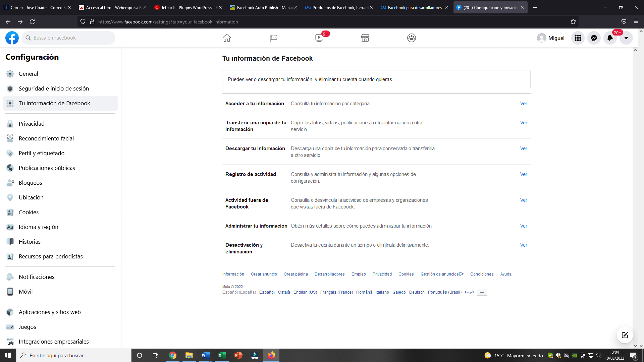Screen dimensions: 644x362
Task: Bookmark this page with star icon
Action: 573,22
